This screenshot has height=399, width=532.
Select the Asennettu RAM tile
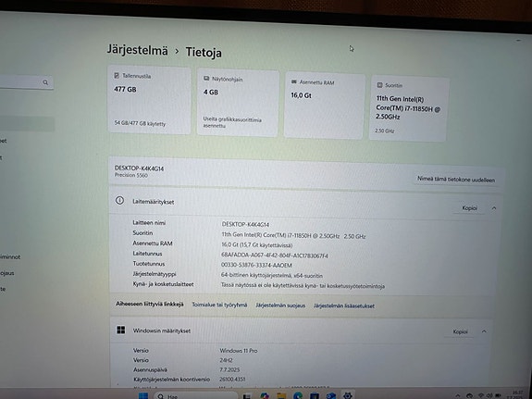pos(325,106)
